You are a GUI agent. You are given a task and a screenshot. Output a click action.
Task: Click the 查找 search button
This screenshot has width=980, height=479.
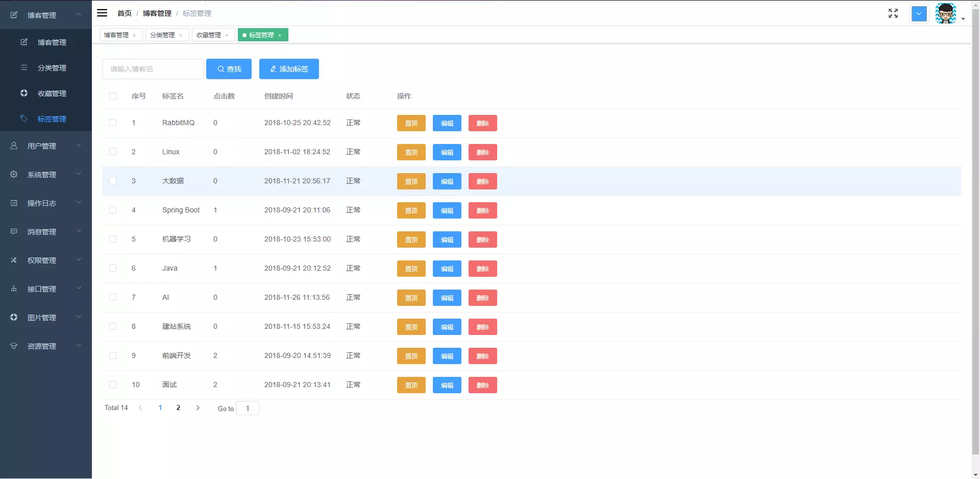pos(229,69)
